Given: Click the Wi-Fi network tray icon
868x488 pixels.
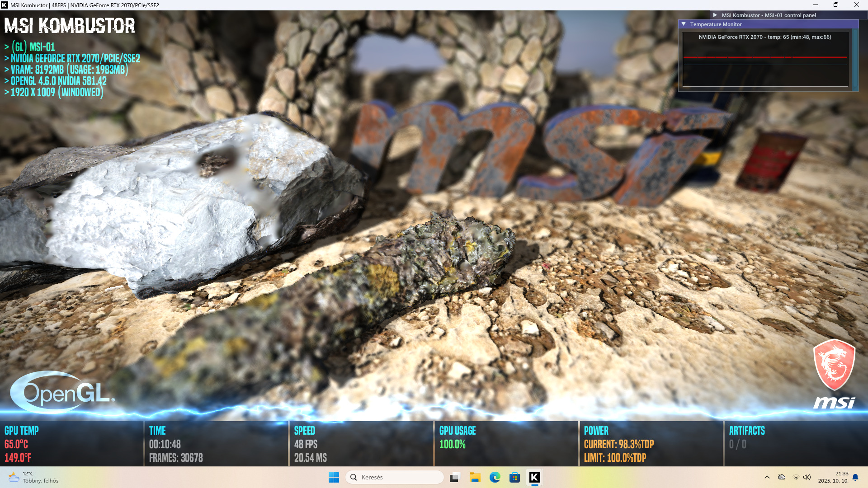Looking at the screenshot, I should [x=796, y=477].
